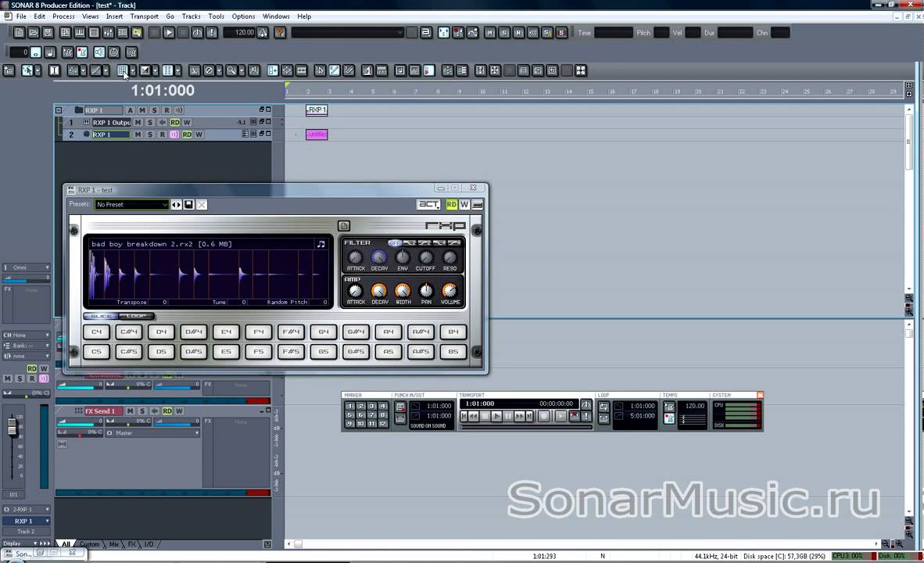
Task: Click the metronome icon next to tempo 120.00
Action: 263,32
